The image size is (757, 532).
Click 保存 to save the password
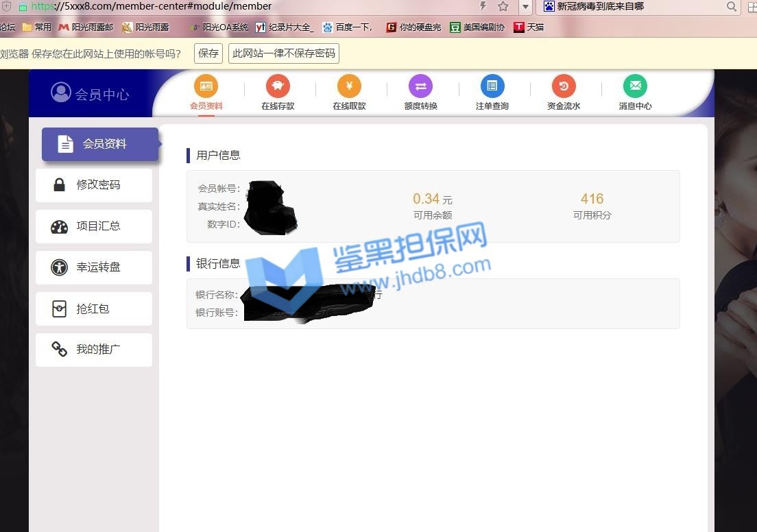[x=208, y=53]
